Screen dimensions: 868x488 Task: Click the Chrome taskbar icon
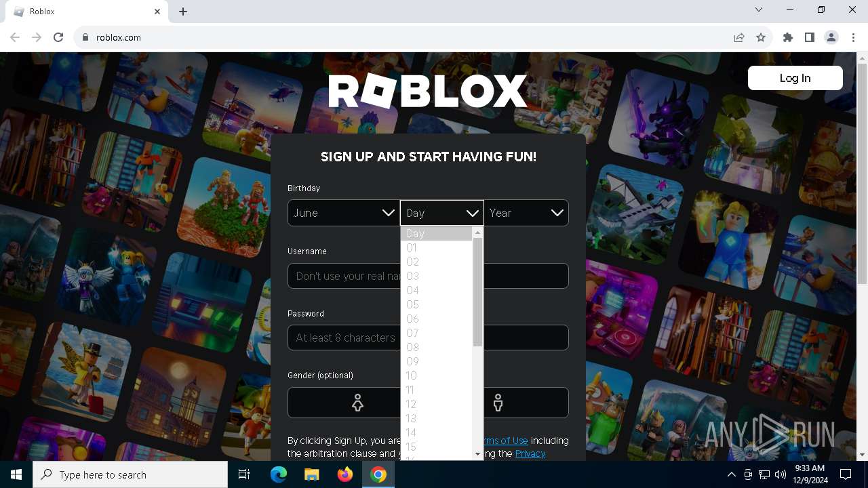(x=378, y=474)
